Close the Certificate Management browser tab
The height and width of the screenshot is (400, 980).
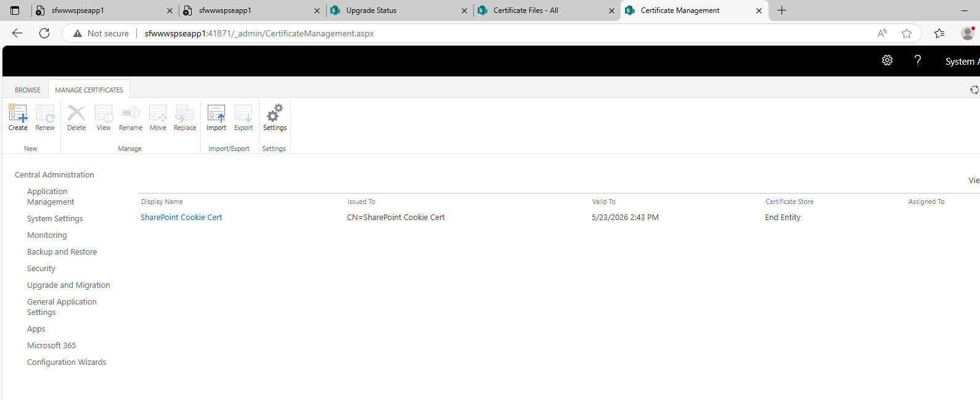(759, 10)
